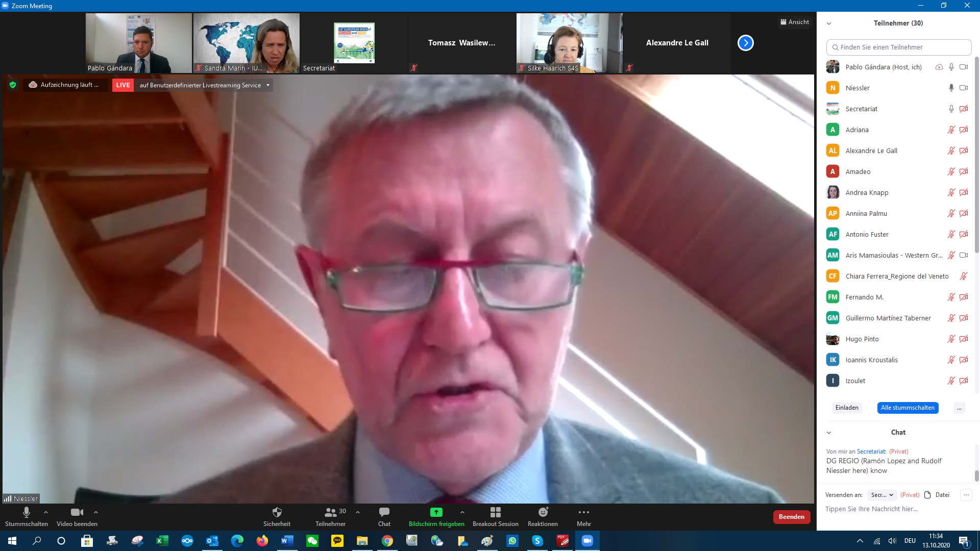The height and width of the screenshot is (551, 980).
Task: Click the encryption green shield icon
Action: click(13, 85)
